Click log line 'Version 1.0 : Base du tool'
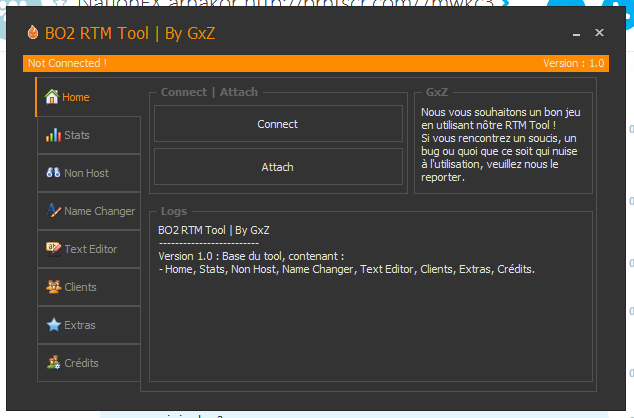The width and height of the screenshot is (634, 418). (251, 256)
